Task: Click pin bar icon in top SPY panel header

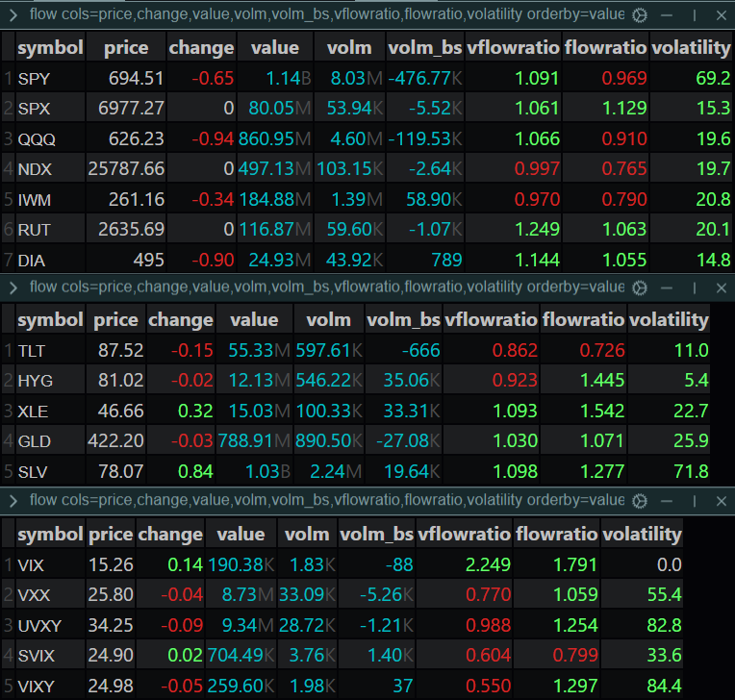Action: pyautogui.click(x=695, y=15)
